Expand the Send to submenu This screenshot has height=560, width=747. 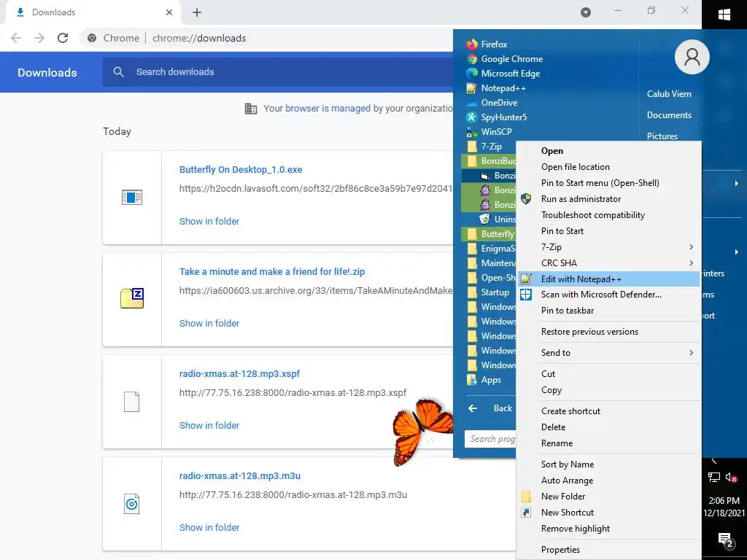(x=608, y=353)
